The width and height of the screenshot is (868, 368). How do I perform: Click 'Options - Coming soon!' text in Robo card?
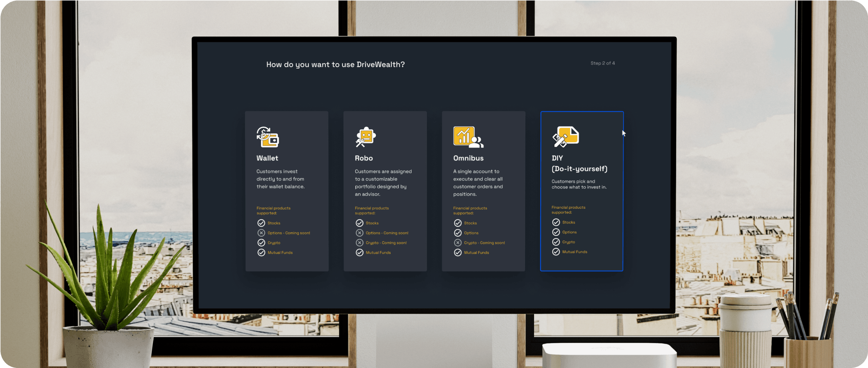(387, 233)
